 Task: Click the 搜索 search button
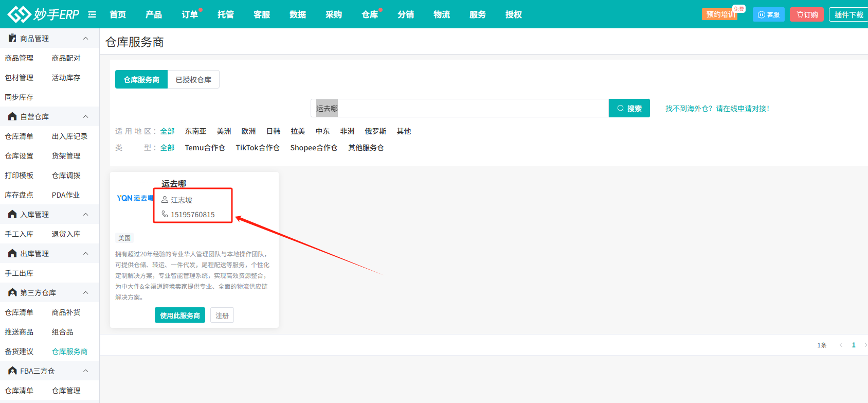(629, 108)
